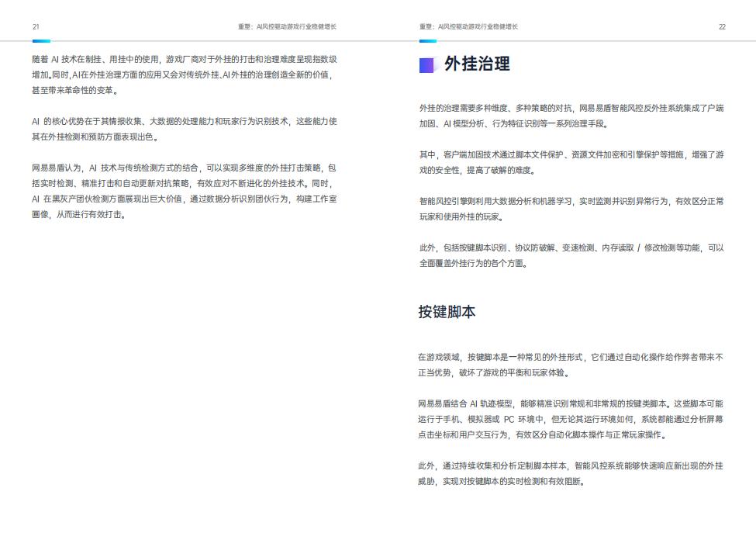Image resolution: width=756 pixels, height=533 pixels.
Task: Click paragraph starting 外挂的治理需要多种维度
Action: pyautogui.click(x=571, y=116)
